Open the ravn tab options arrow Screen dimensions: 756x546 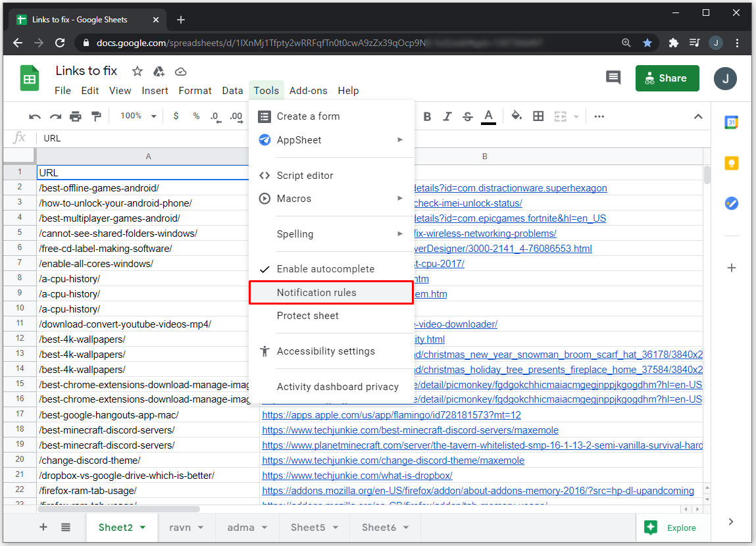[x=201, y=528]
